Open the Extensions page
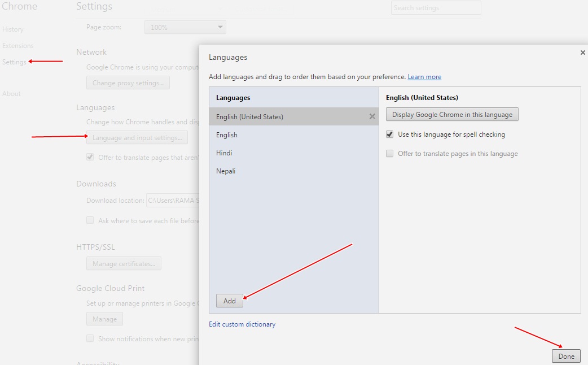The height and width of the screenshot is (365, 588). point(18,45)
